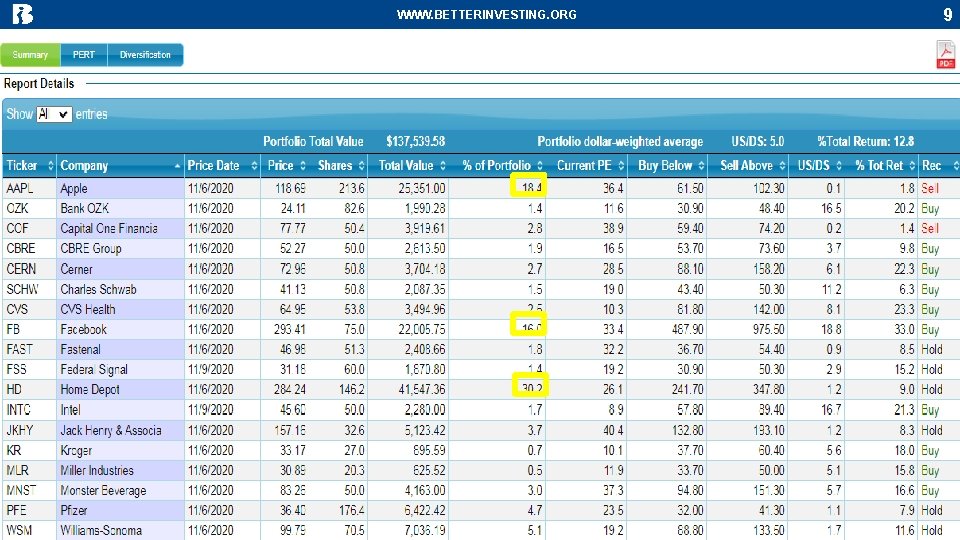960x540 pixels.
Task: Select the Jack Henry & Associa cell
Action: tap(120, 430)
